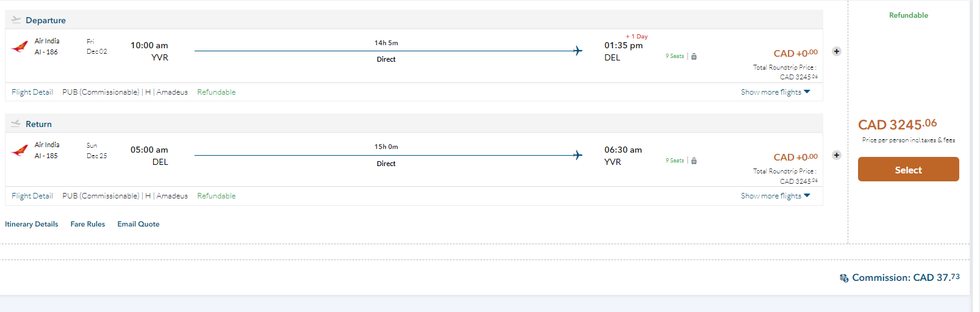Viewport: 980px width, 312px height.
Task: Click the commission coins icon
Action: pyautogui.click(x=844, y=278)
